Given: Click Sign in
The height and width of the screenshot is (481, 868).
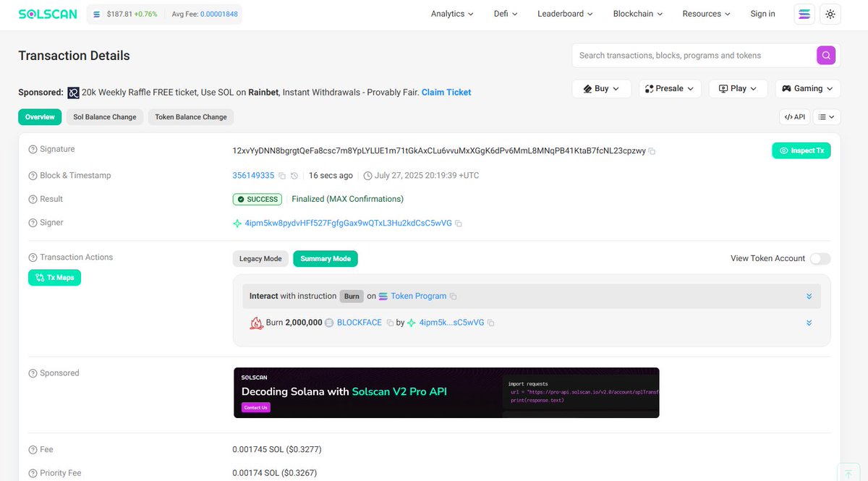Looking at the screenshot, I should click(x=762, y=14).
